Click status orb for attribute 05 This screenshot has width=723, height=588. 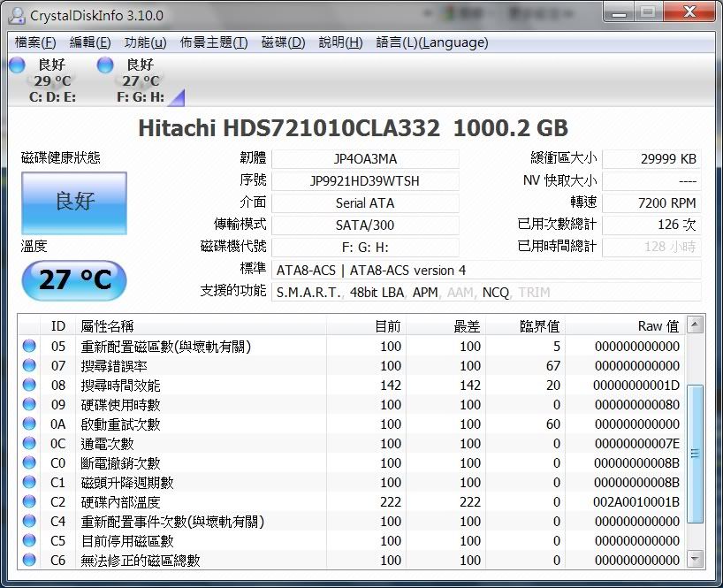(29, 346)
